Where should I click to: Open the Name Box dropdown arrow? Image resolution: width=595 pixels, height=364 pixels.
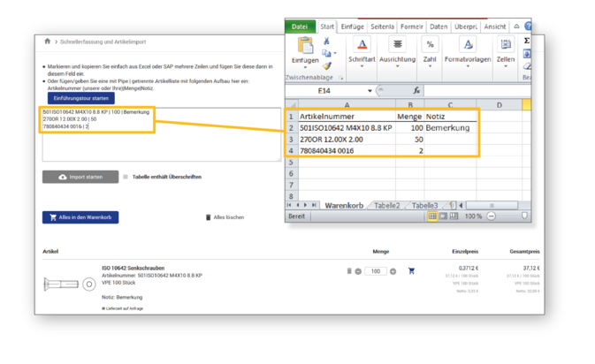click(x=370, y=90)
